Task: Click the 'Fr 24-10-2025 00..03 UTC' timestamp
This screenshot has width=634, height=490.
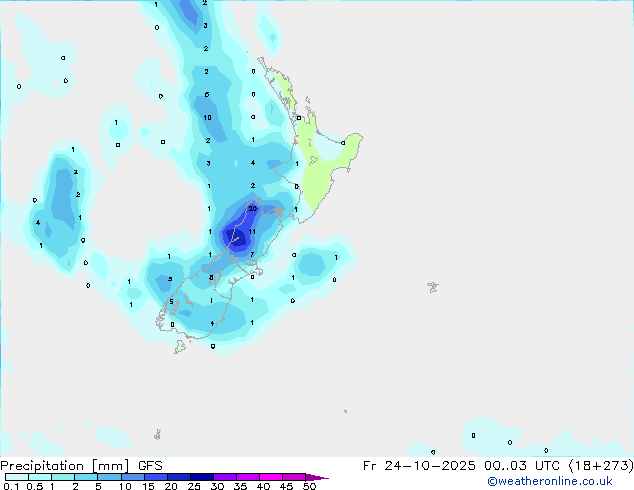Action: (x=463, y=466)
